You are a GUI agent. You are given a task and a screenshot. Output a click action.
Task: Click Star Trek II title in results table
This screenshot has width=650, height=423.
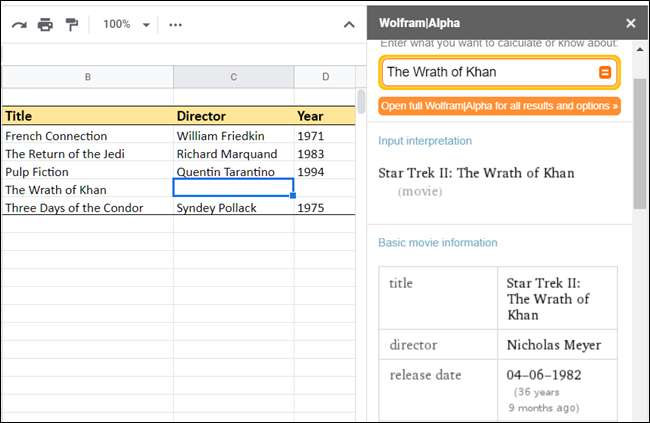point(548,299)
